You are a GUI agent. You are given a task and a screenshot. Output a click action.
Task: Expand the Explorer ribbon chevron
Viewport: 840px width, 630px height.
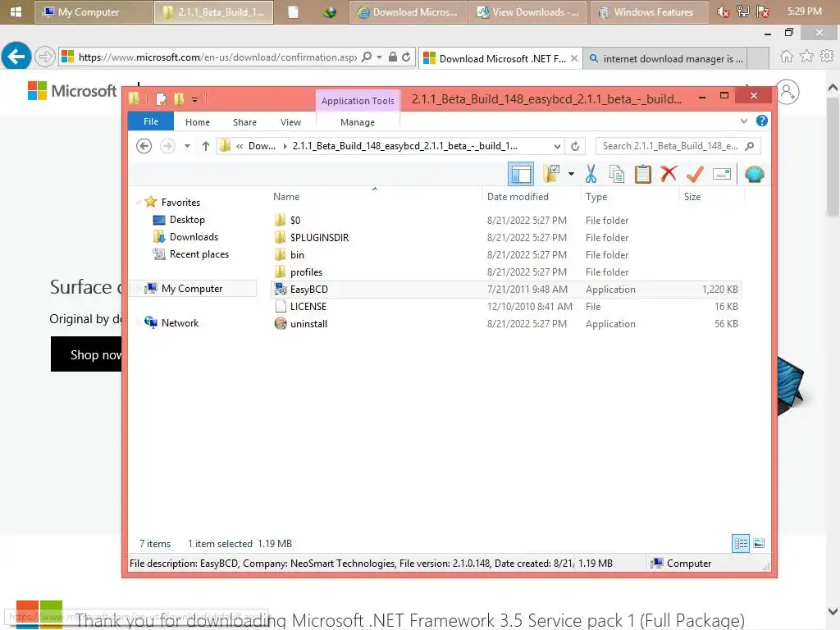[x=743, y=121]
